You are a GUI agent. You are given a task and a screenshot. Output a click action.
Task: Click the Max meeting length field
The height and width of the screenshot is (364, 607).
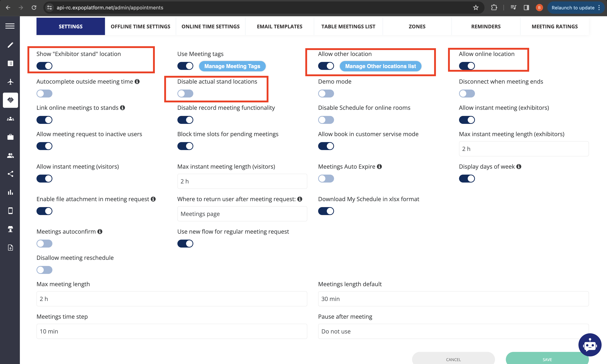point(171,299)
